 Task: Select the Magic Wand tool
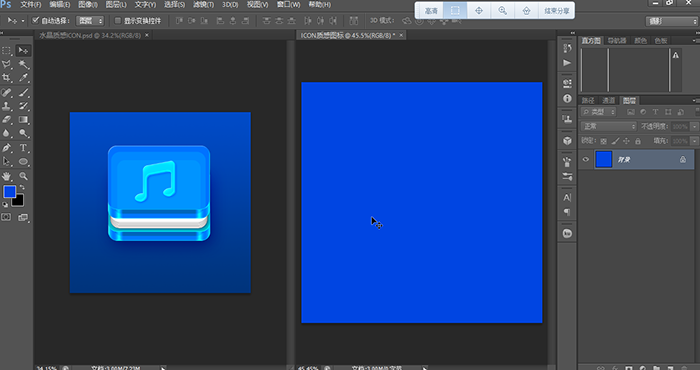pyautogui.click(x=23, y=64)
